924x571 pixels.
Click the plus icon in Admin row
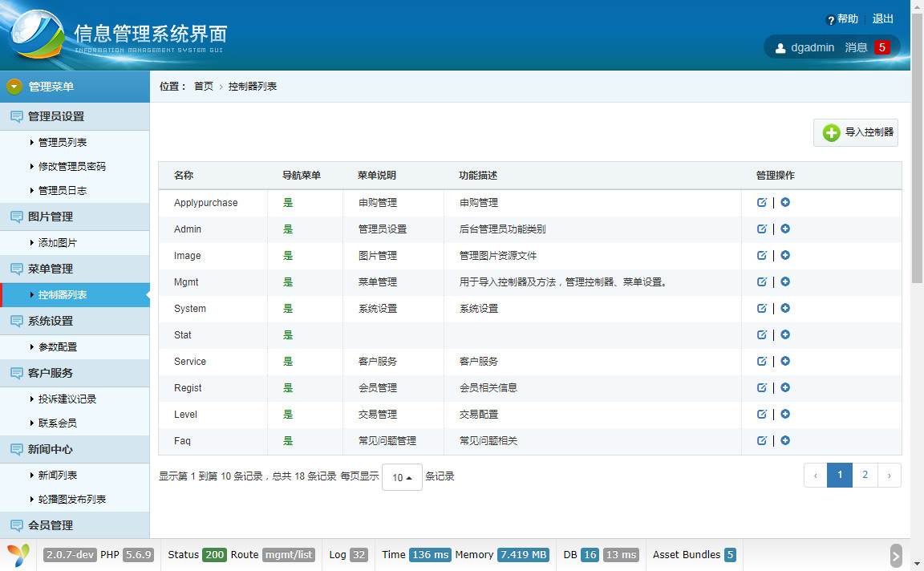click(785, 229)
